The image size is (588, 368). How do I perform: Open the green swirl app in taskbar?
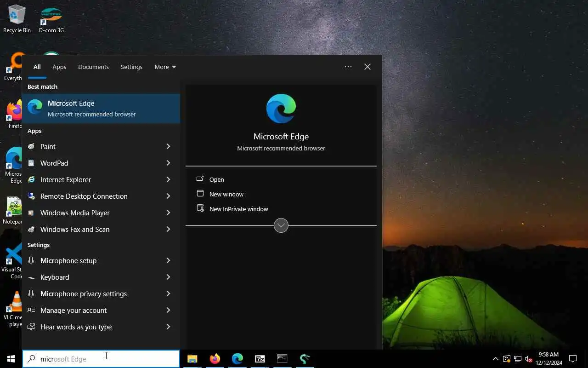tap(305, 359)
